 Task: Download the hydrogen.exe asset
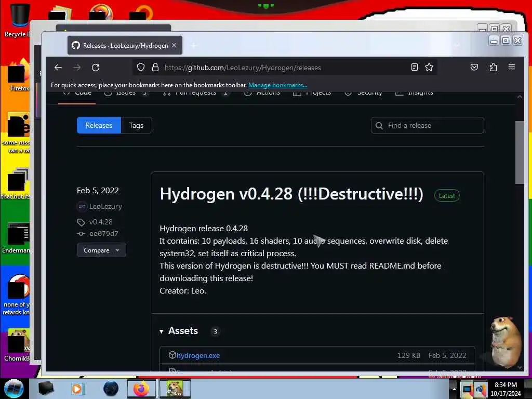[x=198, y=355]
